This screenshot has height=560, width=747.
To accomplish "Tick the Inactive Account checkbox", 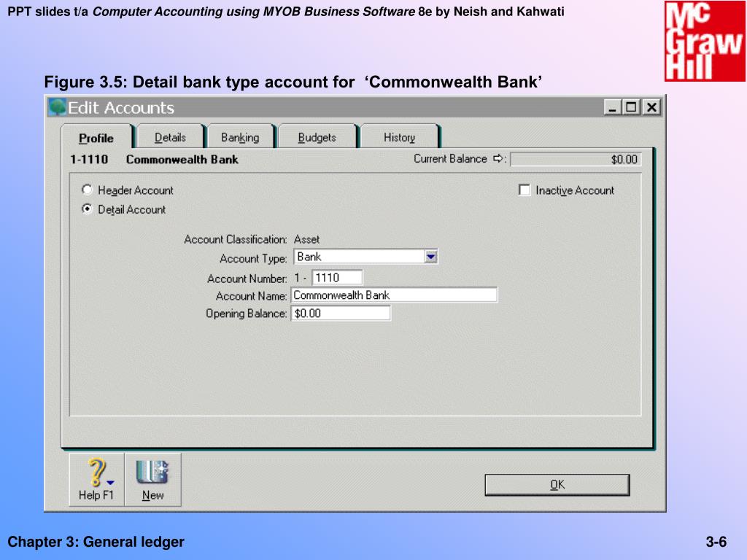I will [524, 190].
